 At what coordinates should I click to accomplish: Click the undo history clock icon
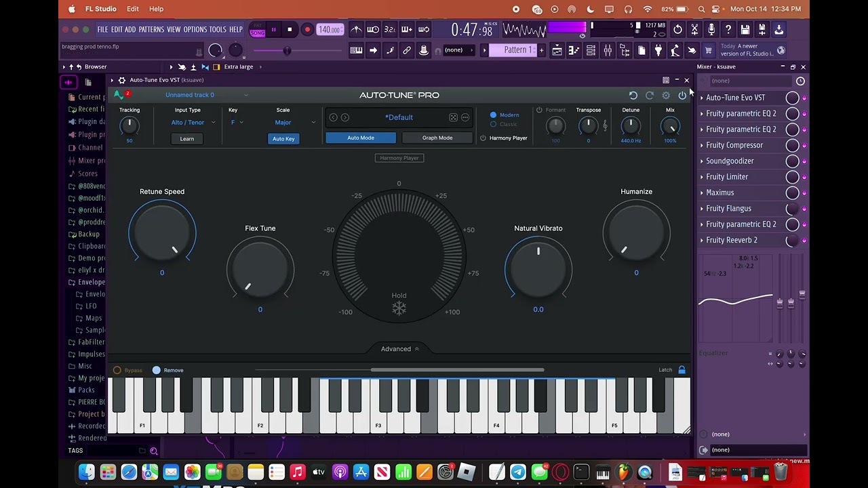click(677, 30)
